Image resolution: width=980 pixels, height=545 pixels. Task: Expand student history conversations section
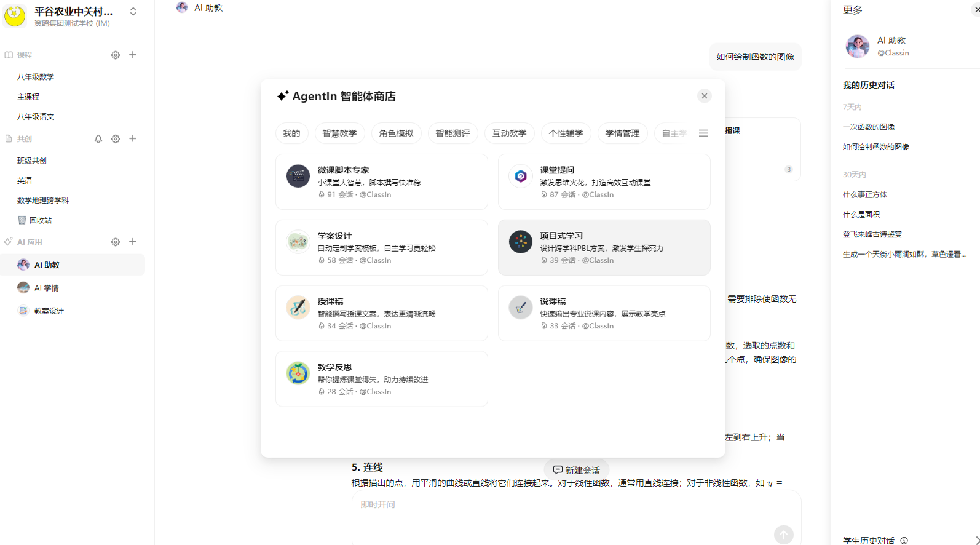click(x=976, y=541)
